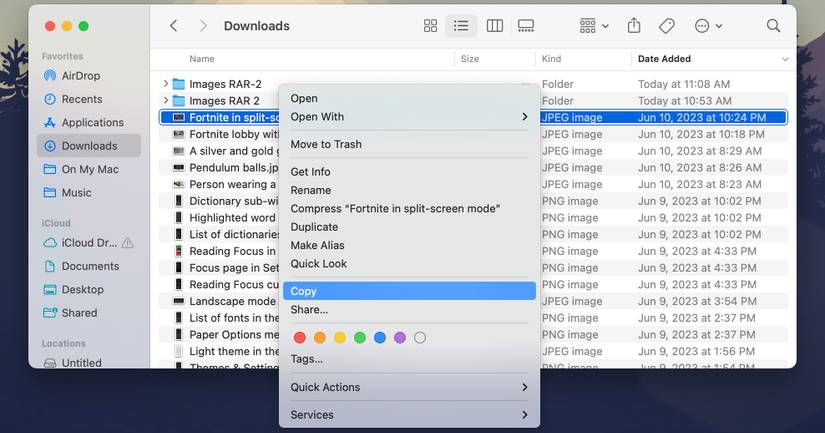Open the Finder search
Viewport: 825px width, 433px height.
(x=773, y=26)
